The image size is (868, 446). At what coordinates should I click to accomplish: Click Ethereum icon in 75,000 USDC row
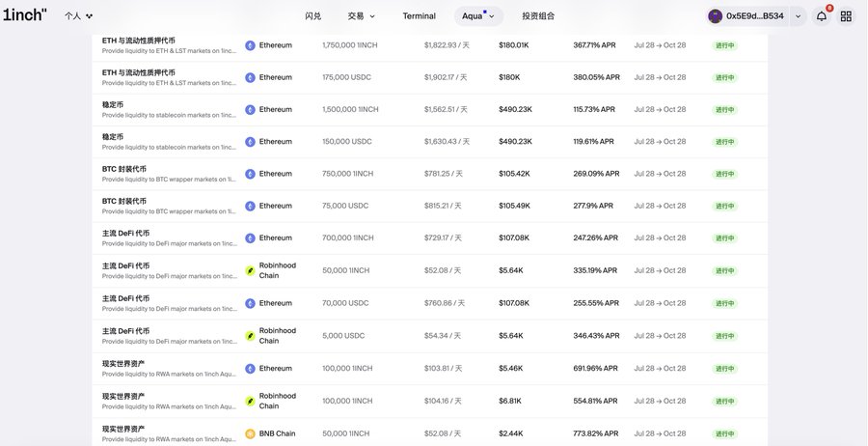point(250,206)
